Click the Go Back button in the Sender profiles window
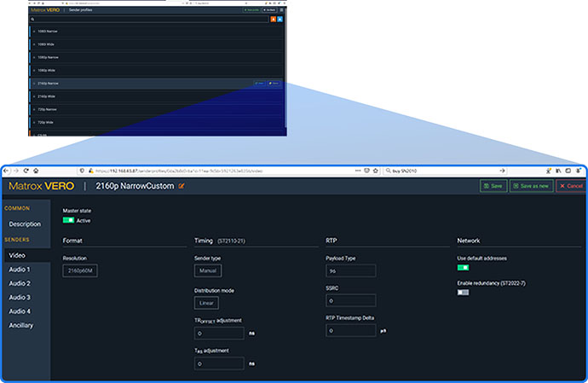 click(x=269, y=10)
